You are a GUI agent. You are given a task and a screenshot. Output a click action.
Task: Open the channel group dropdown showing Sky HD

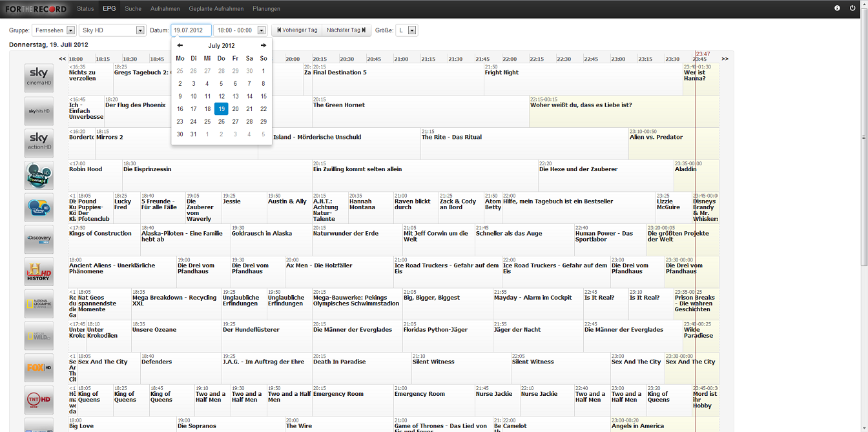(x=112, y=30)
